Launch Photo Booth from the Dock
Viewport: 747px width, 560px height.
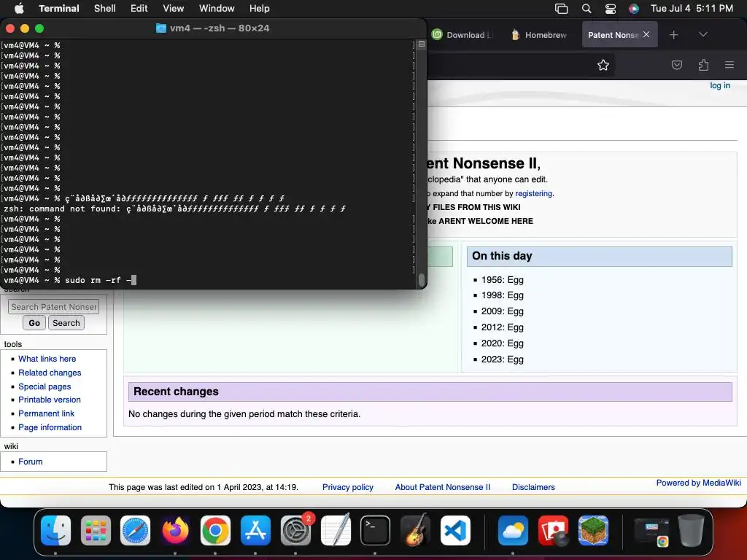click(553, 530)
